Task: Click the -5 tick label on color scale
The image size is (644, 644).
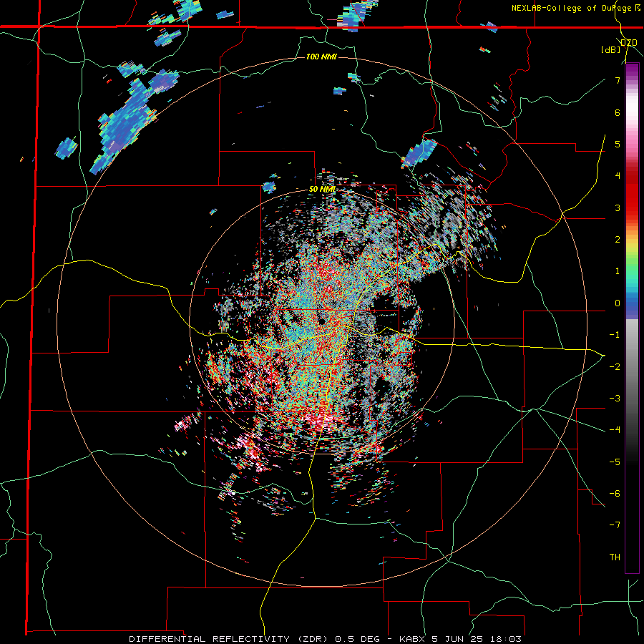Action: pyautogui.click(x=615, y=462)
